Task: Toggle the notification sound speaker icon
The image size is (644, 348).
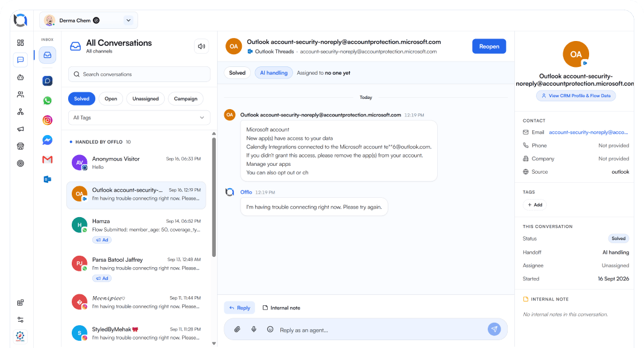Action: tap(201, 46)
